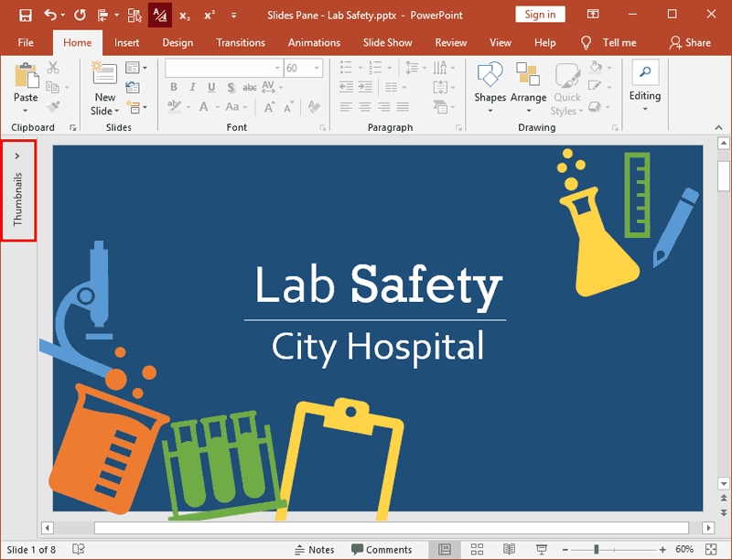Click the Sign in button
The height and width of the screenshot is (560, 732).
coord(540,15)
